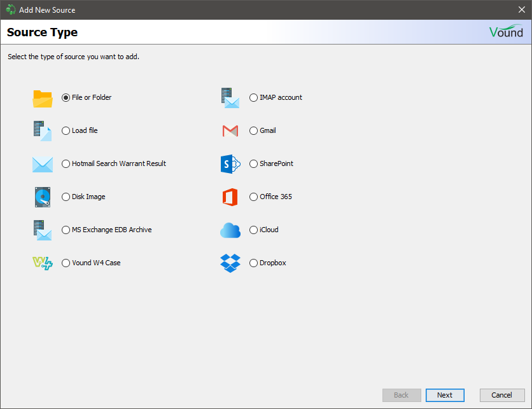Click the Load file document icon
The height and width of the screenshot is (409, 532).
(x=42, y=131)
